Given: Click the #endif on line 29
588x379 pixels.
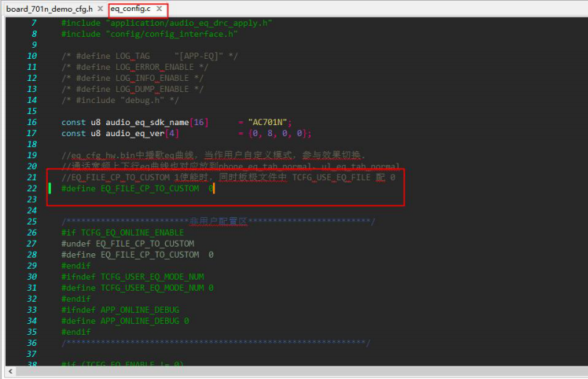Looking at the screenshot, I should [x=76, y=266].
